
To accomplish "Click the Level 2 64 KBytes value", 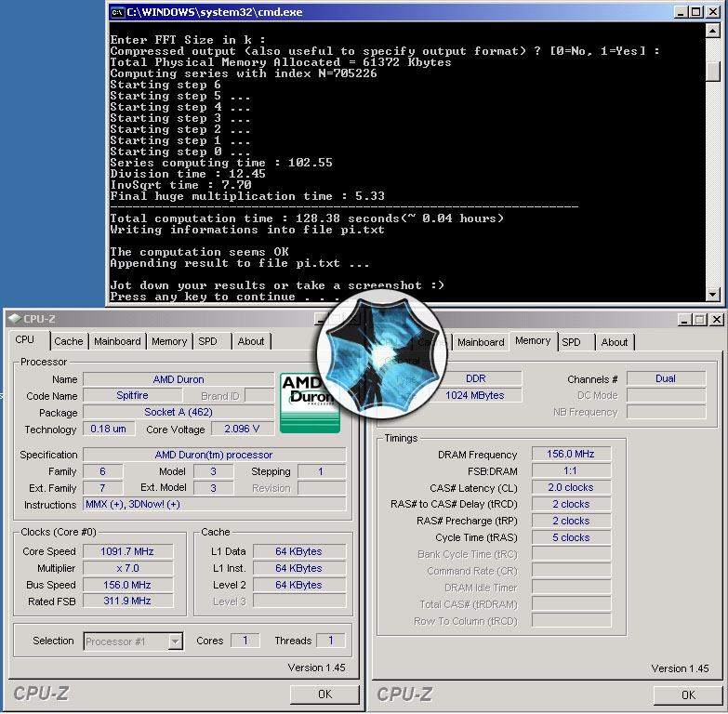I will point(299,585).
